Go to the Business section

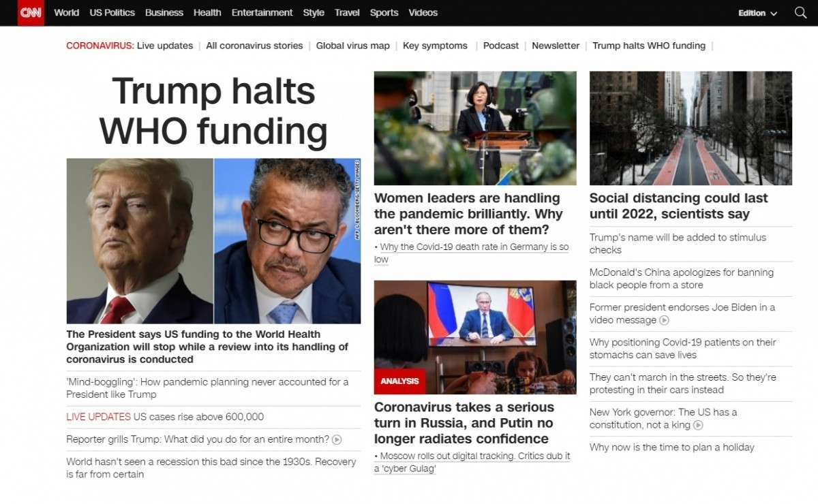(164, 12)
